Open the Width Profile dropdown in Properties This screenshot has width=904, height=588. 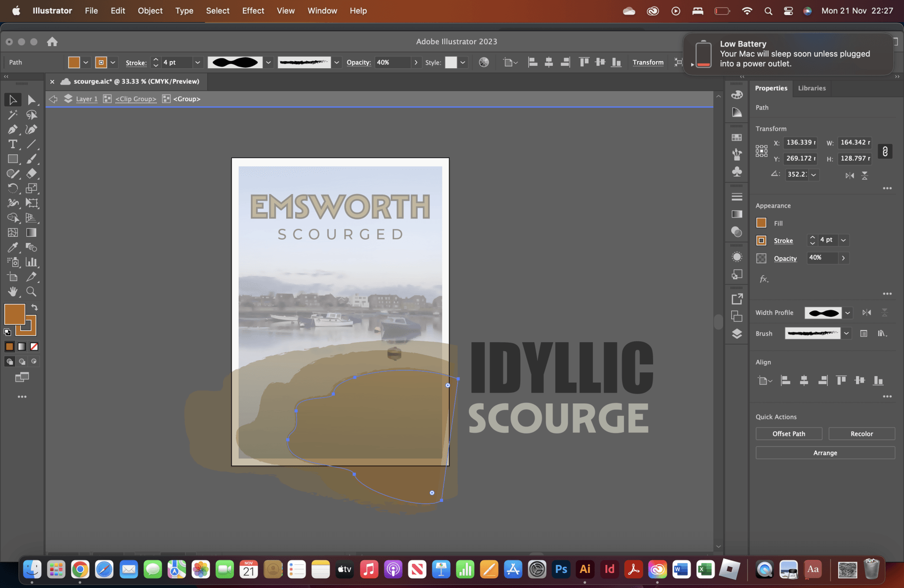pos(847,313)
